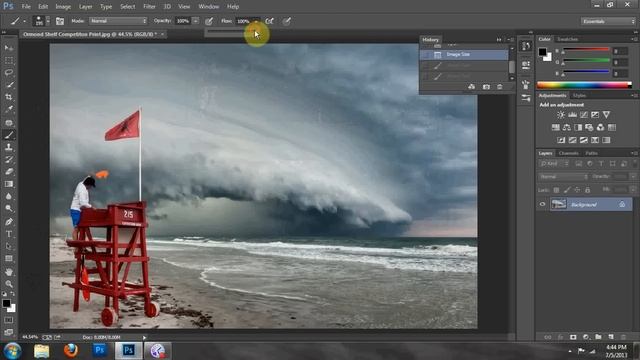The height and width of the screenshot is (360, 640).
Task: Set foreground color in Color panel
Action: coord(542,52)
